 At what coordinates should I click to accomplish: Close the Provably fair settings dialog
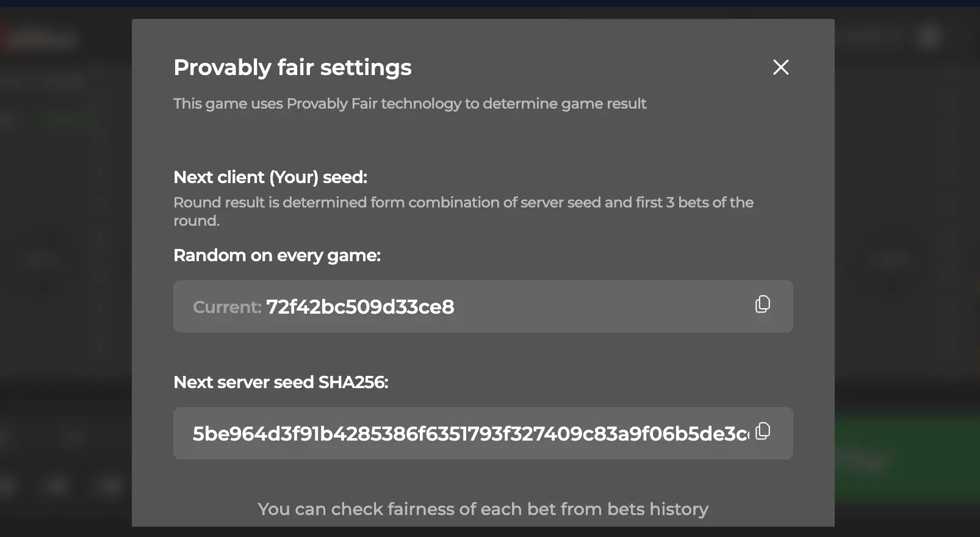[x=780, y=67]
